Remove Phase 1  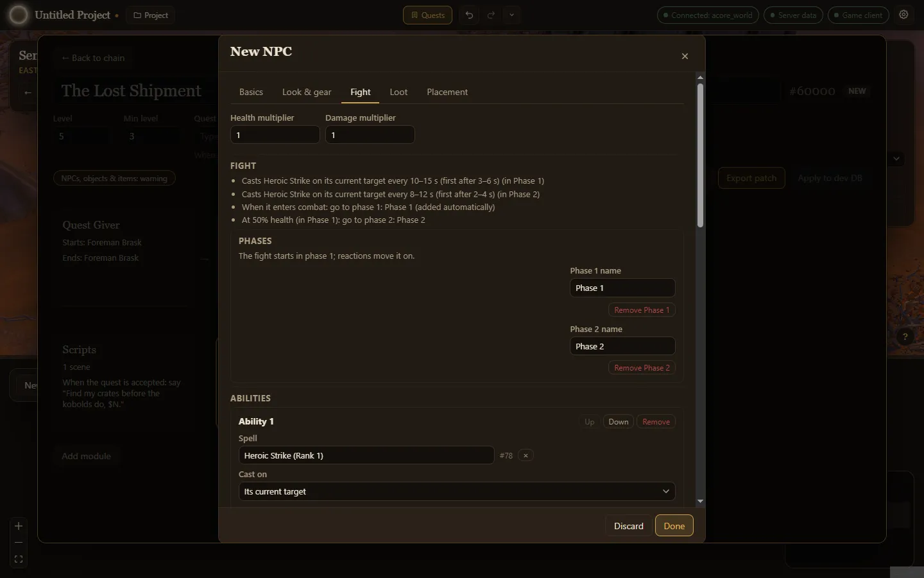point(642,310)
